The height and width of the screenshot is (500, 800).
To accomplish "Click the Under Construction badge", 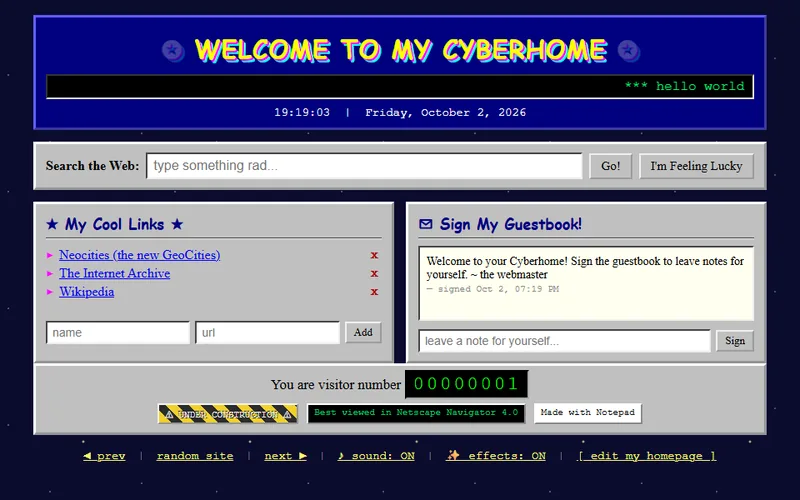I will [x=228, y=414].
